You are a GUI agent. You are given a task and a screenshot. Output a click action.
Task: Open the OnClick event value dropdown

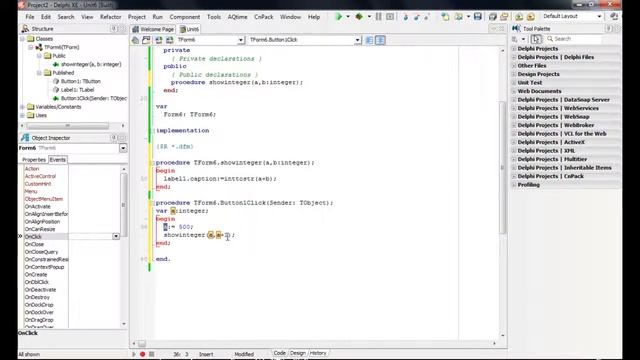(x=116, y=237)
